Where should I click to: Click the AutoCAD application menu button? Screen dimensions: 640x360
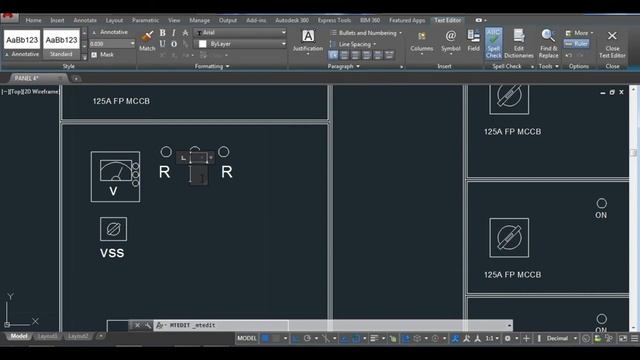click(x=9, y=17)
